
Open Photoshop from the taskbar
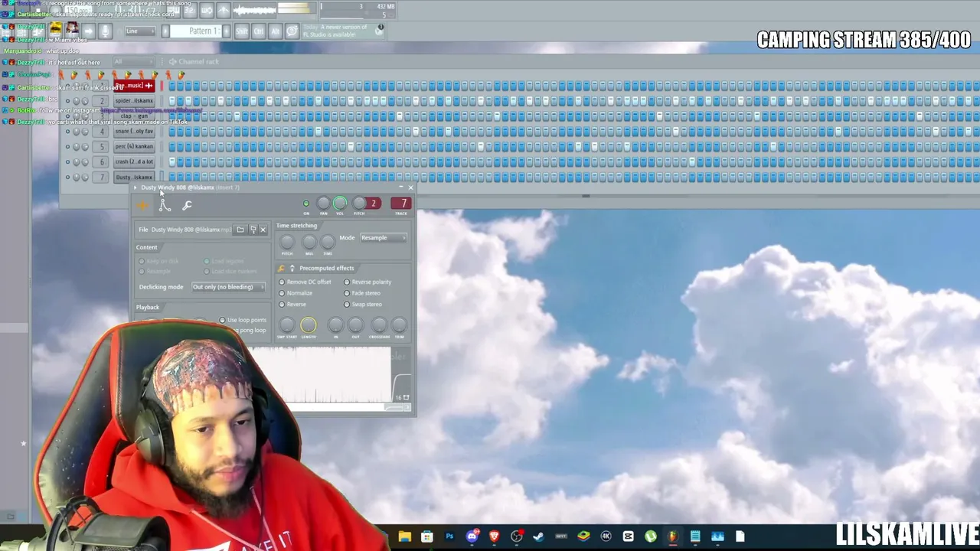tap(449, 536)
